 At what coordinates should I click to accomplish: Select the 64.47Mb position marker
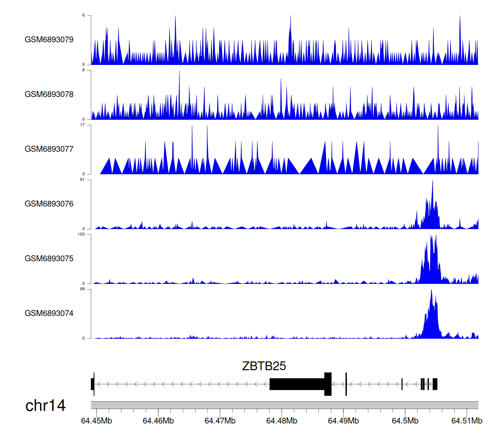click(220, 421)
